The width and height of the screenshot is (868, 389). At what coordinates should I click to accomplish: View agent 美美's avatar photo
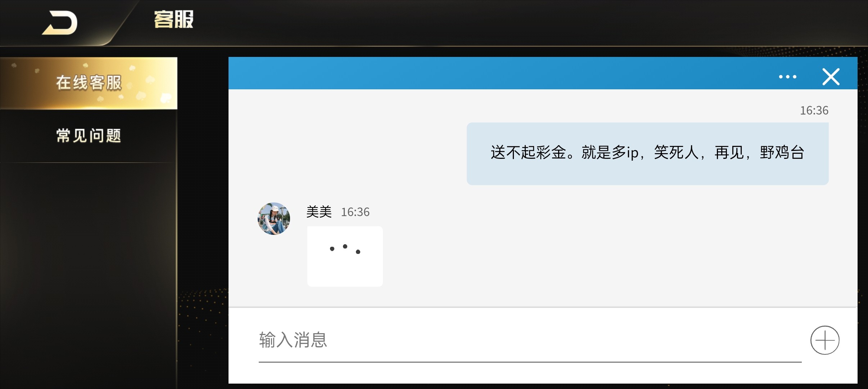[x=274, y=219]
